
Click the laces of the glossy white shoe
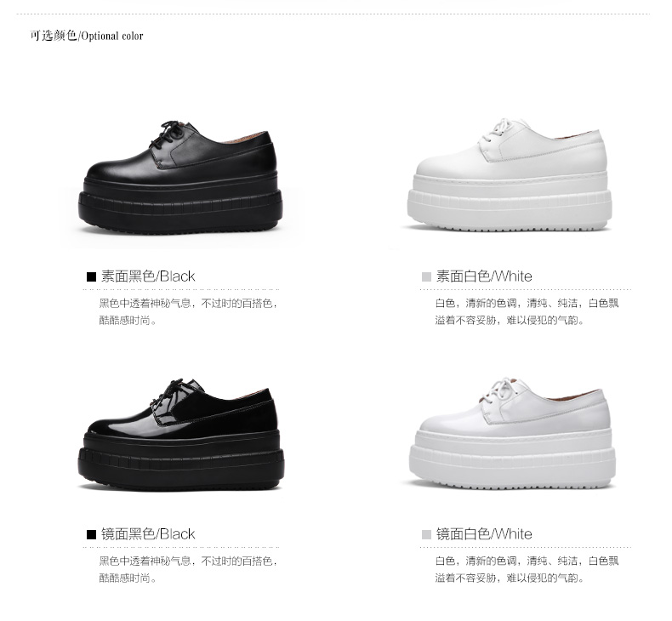point(504,390)
